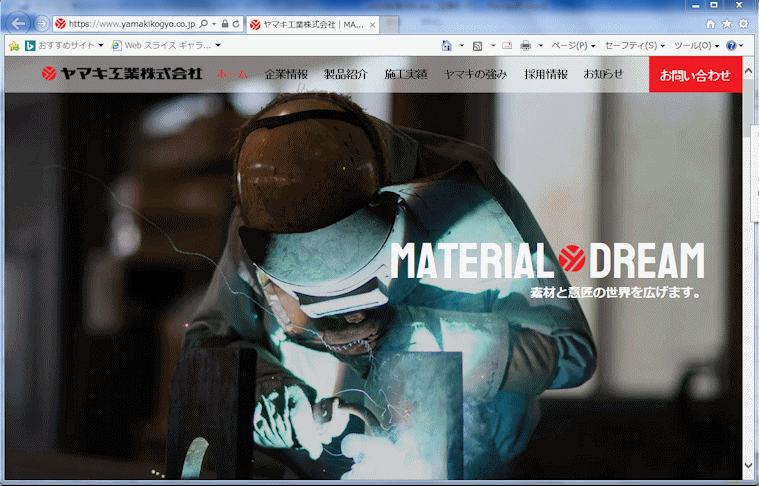The width and height of the screenshot is (759, 486).
Task: Click the address bar URL field
Action: (131, 24)
